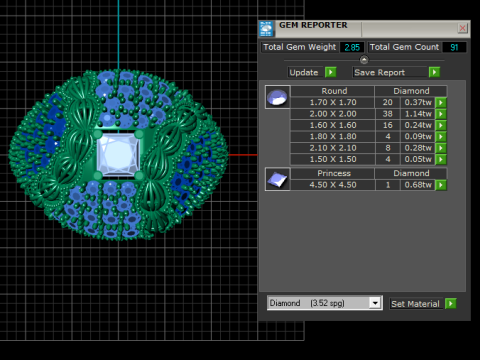The width and height of the screenshot is (480, 360).
Task: Select the 1.80 X 1.80 size cell
Action: (x=333, y=137)
